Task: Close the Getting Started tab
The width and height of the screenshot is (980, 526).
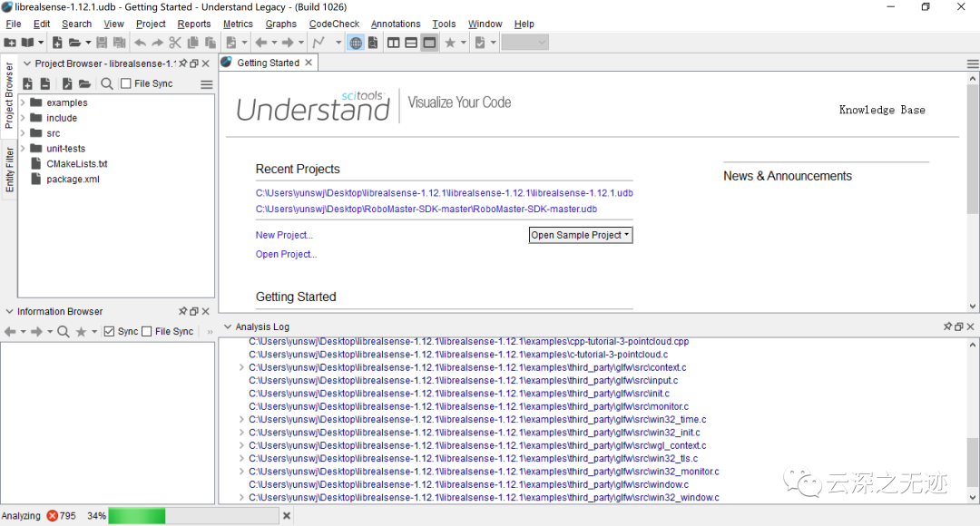Action: [309, 63]
